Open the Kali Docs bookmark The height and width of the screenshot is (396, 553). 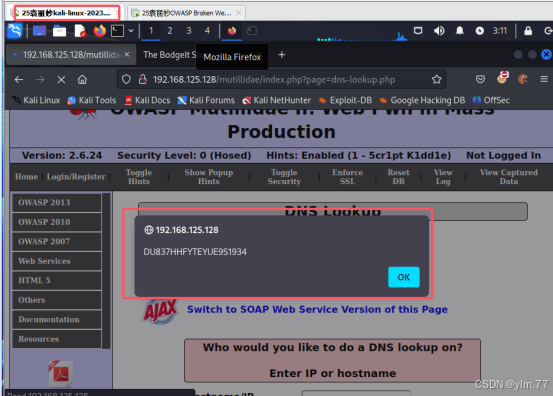(x=147, y=100)
